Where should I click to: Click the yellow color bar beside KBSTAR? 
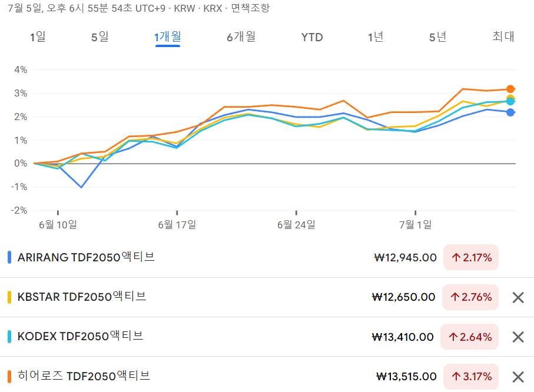9,297
